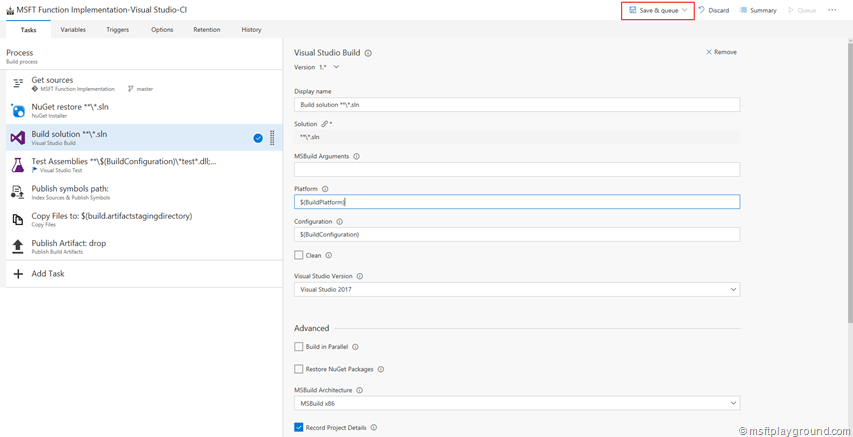The width and height of the screenshot is (853, 437).
Task: Click info icon beside Visual Studio Version
Action: (360, 276)
